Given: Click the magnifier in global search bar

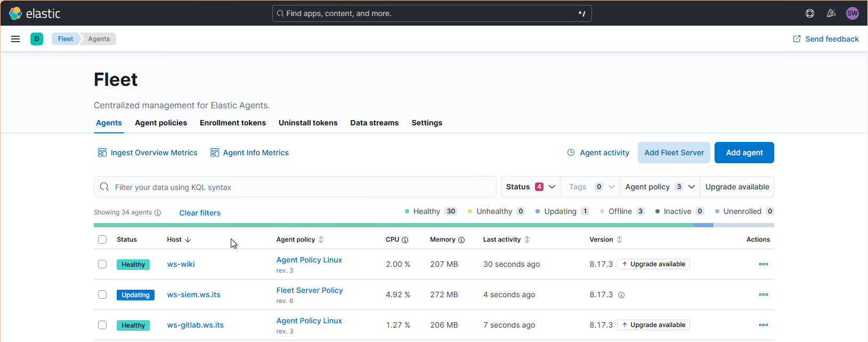Looking at the screenshot, I should pos(280,13).
